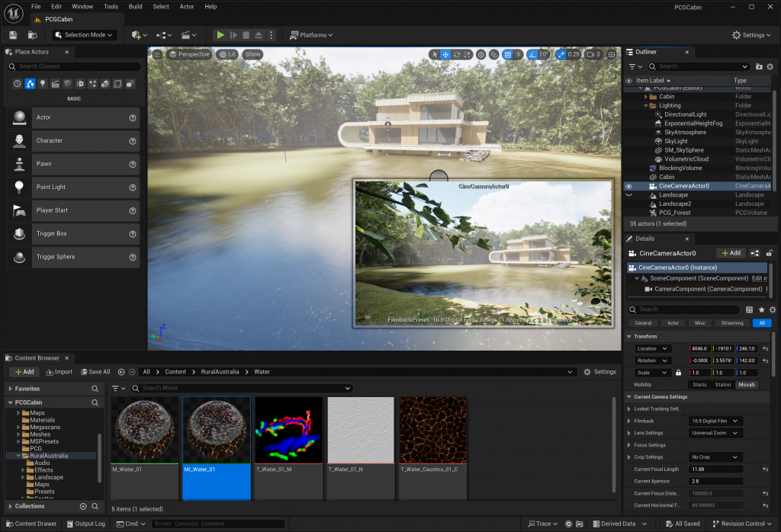This screenshot has height=532, width=781.
Task: Click the Import button in Content Browser
Action: (x=59, y=372)
